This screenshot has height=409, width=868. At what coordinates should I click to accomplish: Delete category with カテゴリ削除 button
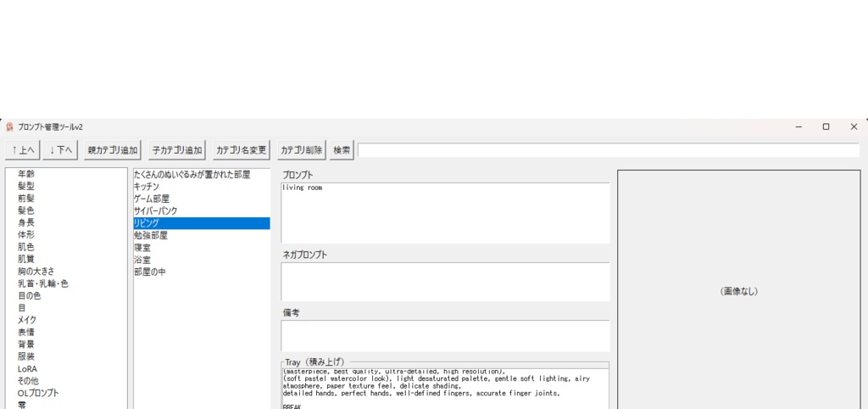(x=302, y=150)
